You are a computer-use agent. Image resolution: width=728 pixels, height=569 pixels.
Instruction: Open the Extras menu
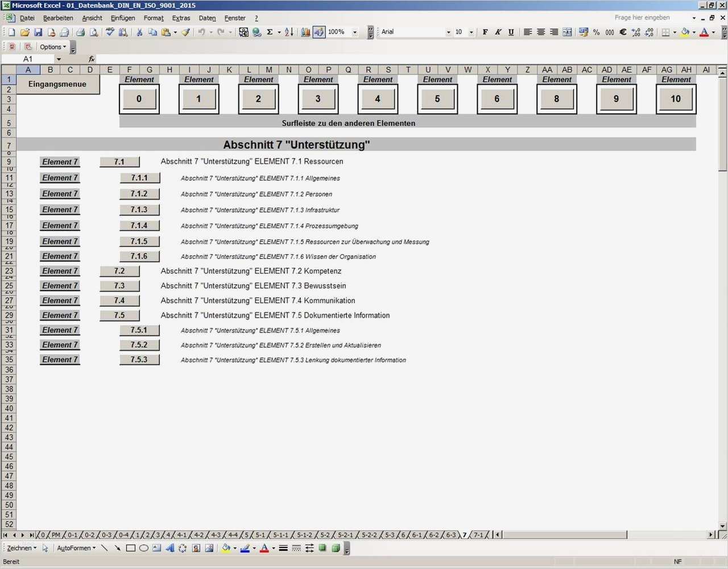(x=181, y=18)
